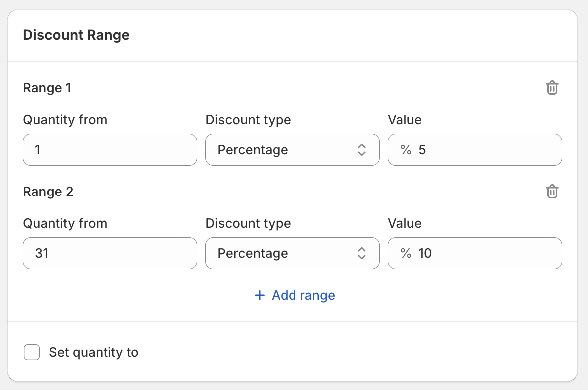Remove Range 2 using the trash icon
Viewport: 588px width, 390px height.
552,192
